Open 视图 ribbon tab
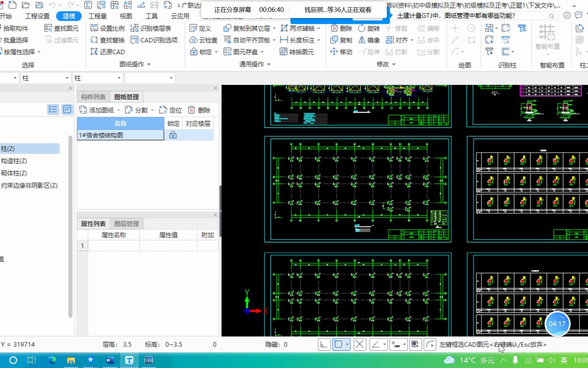 pos(126,16)
